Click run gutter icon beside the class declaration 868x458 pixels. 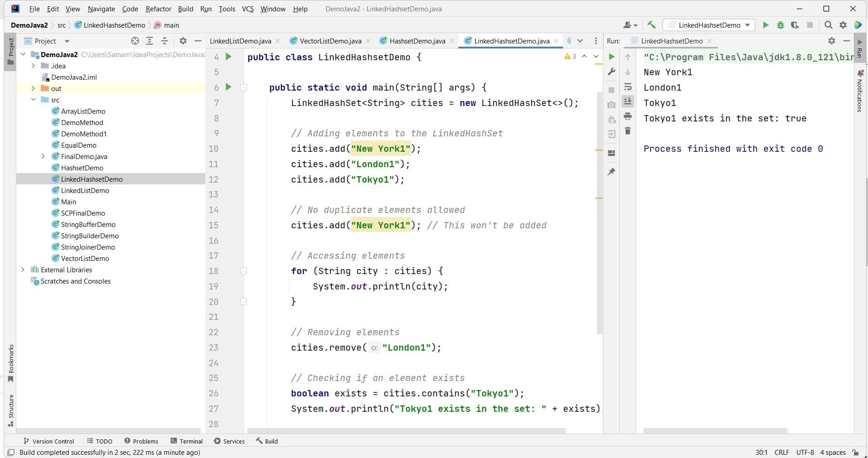229,57
